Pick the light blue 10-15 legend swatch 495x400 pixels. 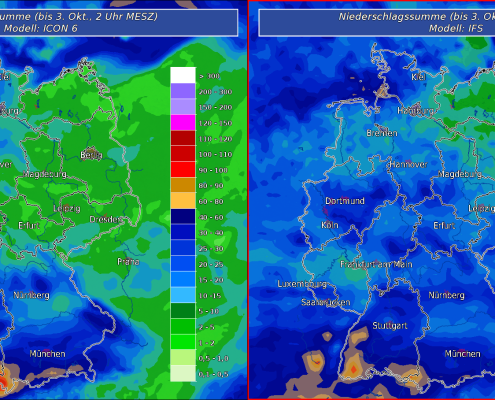(183, 295)
